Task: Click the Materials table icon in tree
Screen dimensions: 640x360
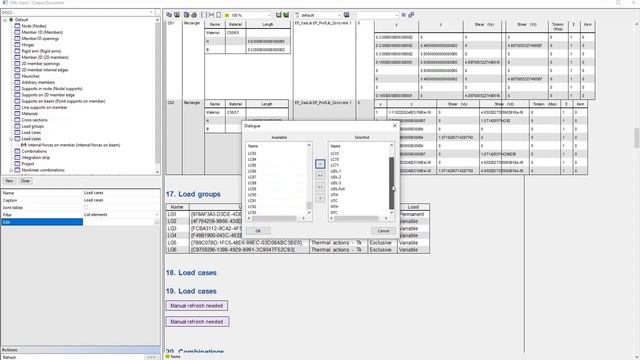Action: (17, 113)
